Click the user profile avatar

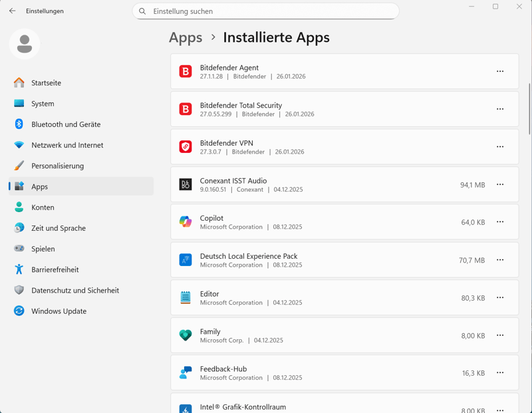coord(25,44)
